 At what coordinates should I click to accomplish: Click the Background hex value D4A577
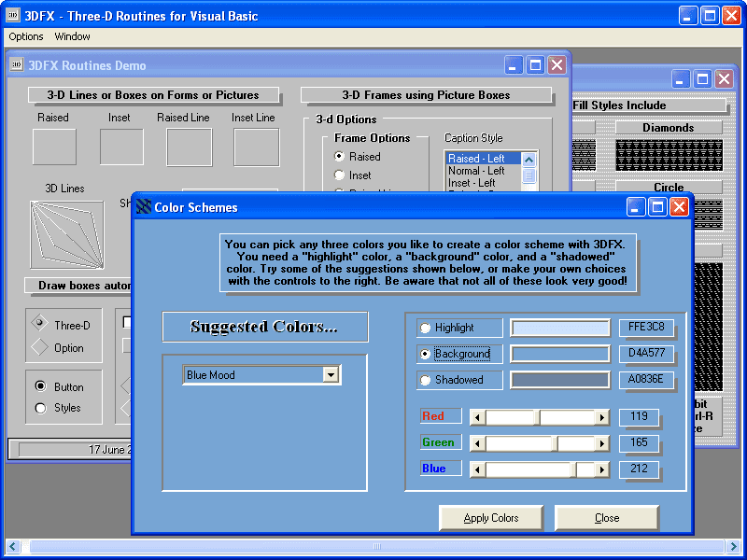pyautogui.click(x=646, y=353)
